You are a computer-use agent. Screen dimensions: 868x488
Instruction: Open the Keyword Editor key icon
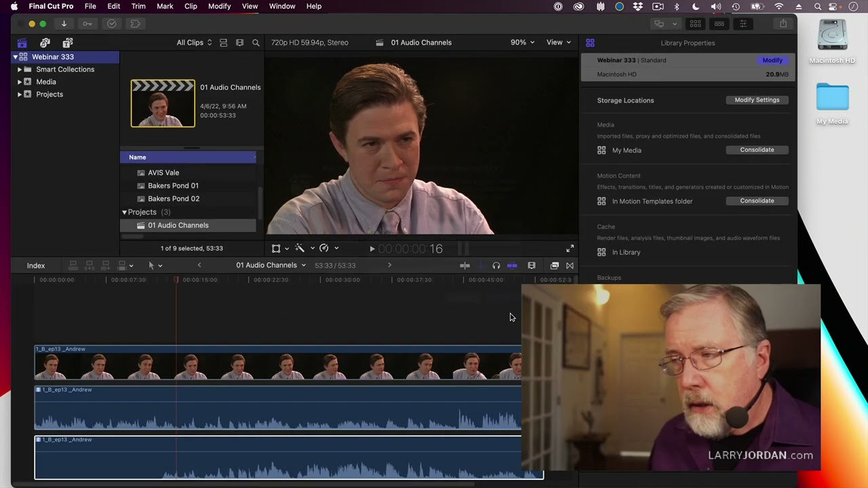(x=87, y=24)
